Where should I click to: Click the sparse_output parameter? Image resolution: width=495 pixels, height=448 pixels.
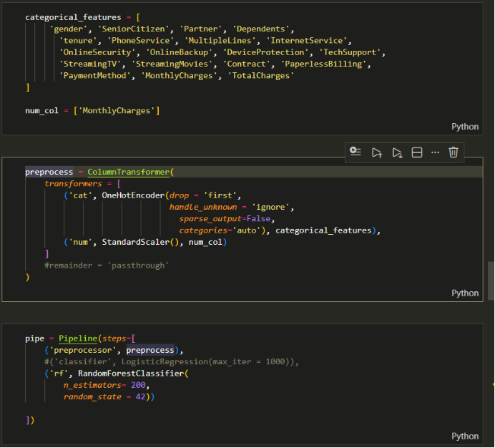pyautogui.click(x=210, y=219)
